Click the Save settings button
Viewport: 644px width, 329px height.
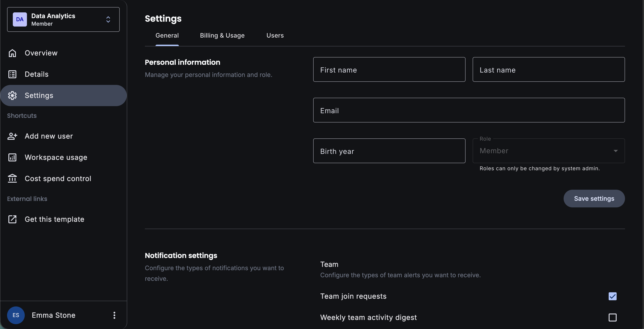pyautogui.click(x=594, y=199)
